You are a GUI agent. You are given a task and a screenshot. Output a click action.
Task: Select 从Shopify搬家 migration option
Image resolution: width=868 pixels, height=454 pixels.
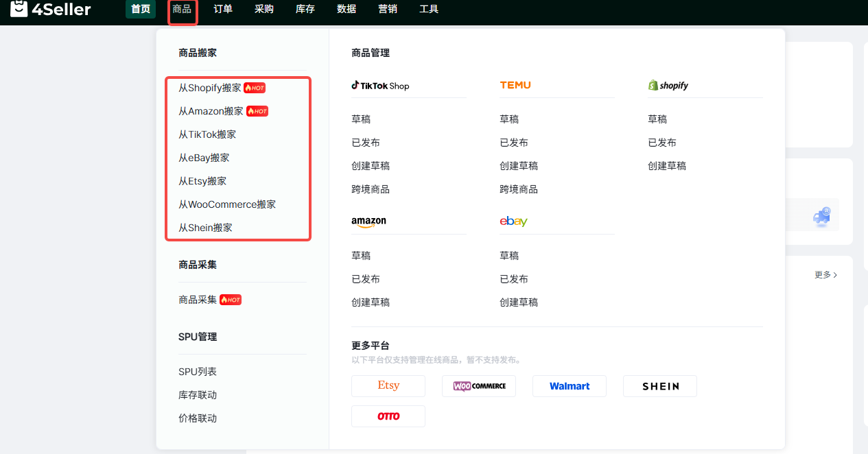210,88
